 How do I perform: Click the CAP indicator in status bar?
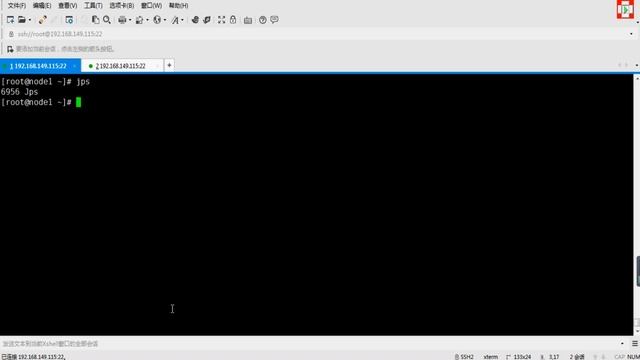pyautogui.click(x=620, y=357)
